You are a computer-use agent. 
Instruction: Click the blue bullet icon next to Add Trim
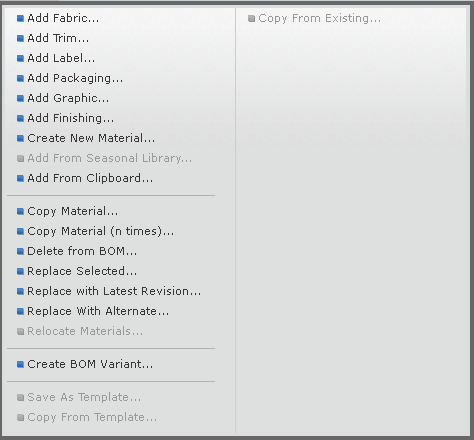tap(20, 38)
